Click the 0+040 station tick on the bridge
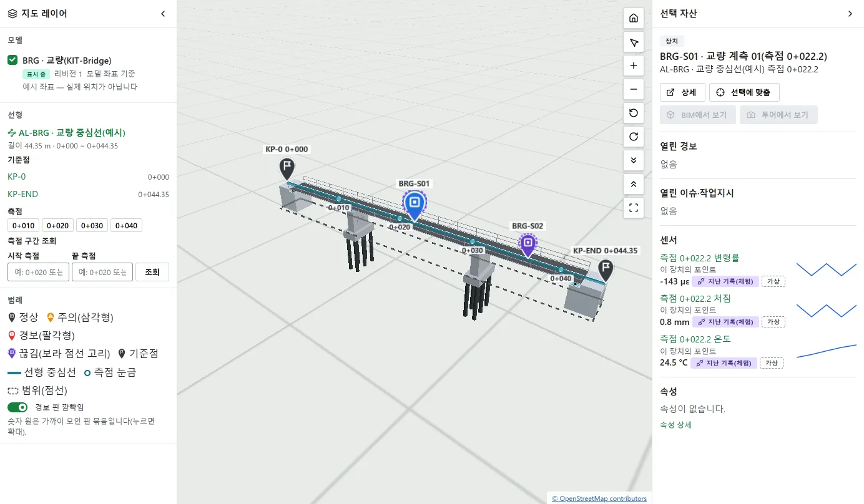The image size is (864, 504). 561,270
